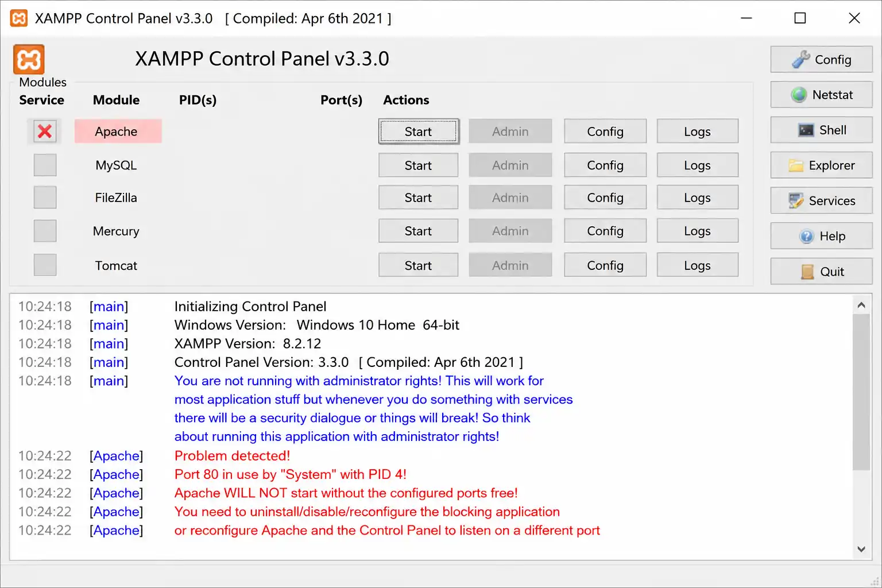Open Config via the wrench icon

[821, 60]
